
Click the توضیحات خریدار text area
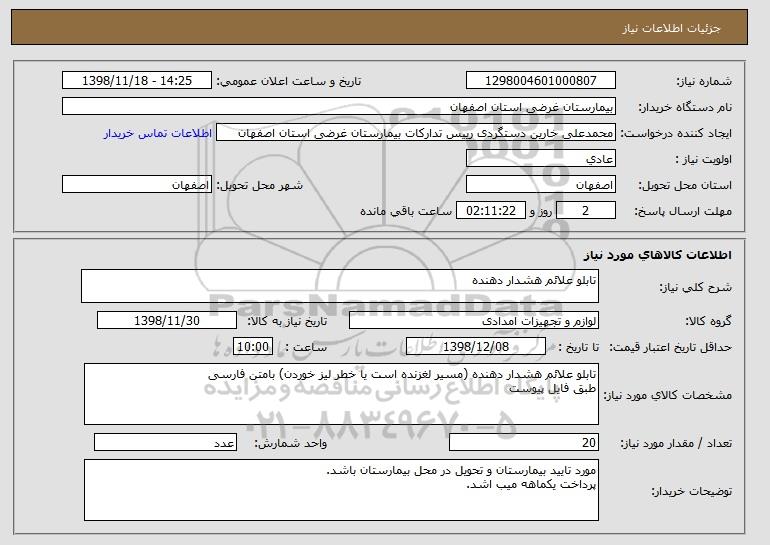tap(341, 490)
